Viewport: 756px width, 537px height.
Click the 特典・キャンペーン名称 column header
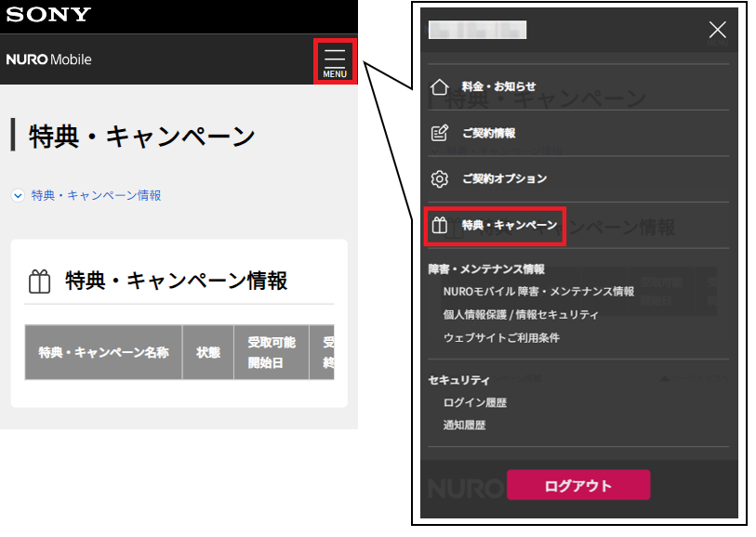(x=103, y=352)
